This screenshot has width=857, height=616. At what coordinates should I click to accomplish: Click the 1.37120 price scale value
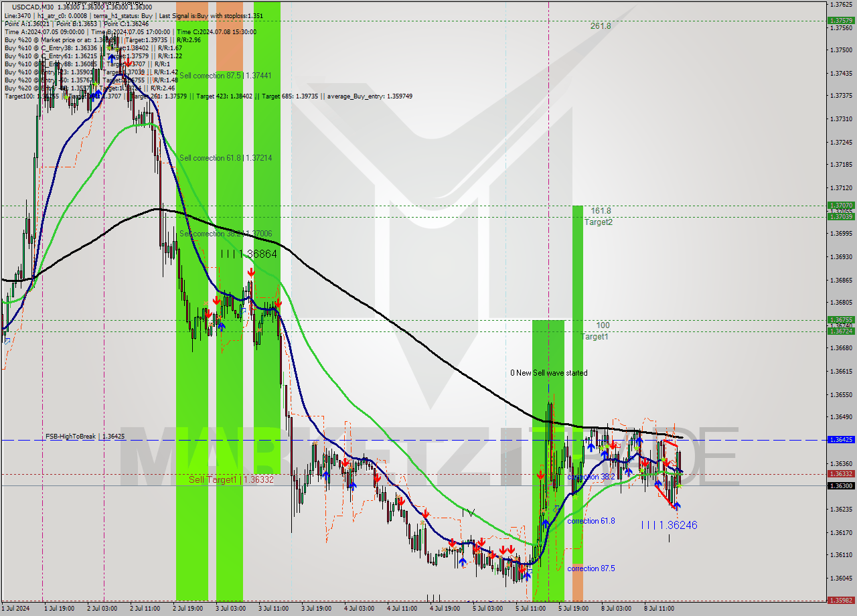tap(841, 187)
